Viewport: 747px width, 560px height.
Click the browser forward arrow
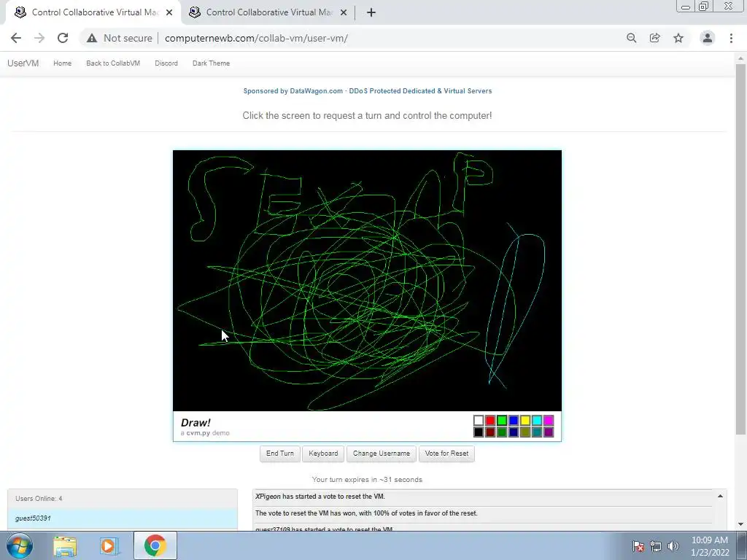pos(39,38)
